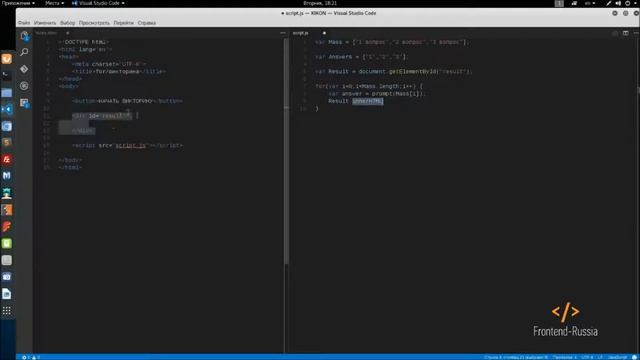Open Visual Studio Code app menu in top panel
Screen dimensions: 640x360
pyautogui.click(x=98, y=3)
